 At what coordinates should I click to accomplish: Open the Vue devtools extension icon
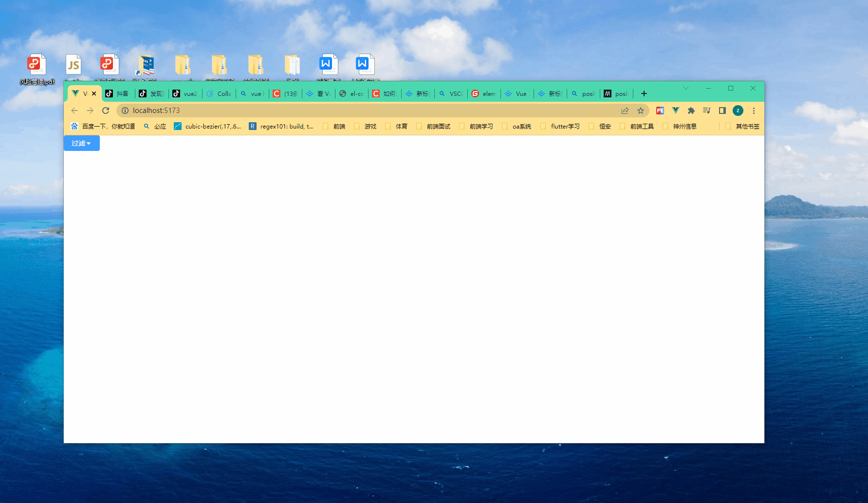pos(676,111)
